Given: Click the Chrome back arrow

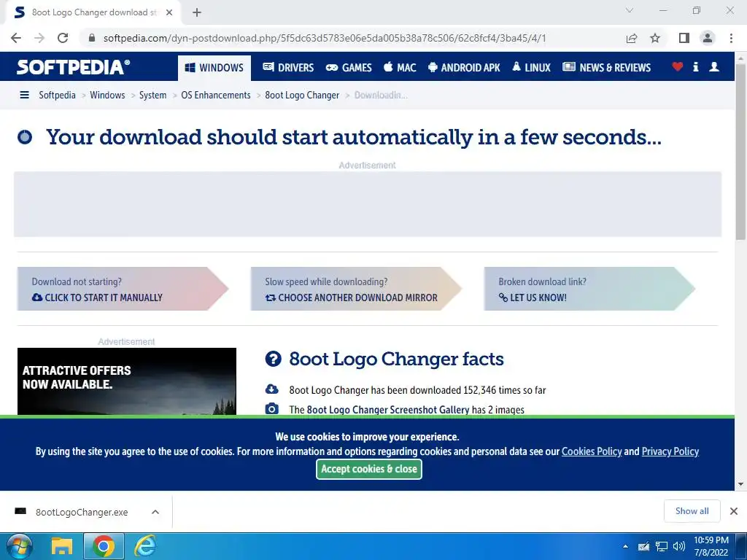Looking at the screenshot, I should [16, 38].
